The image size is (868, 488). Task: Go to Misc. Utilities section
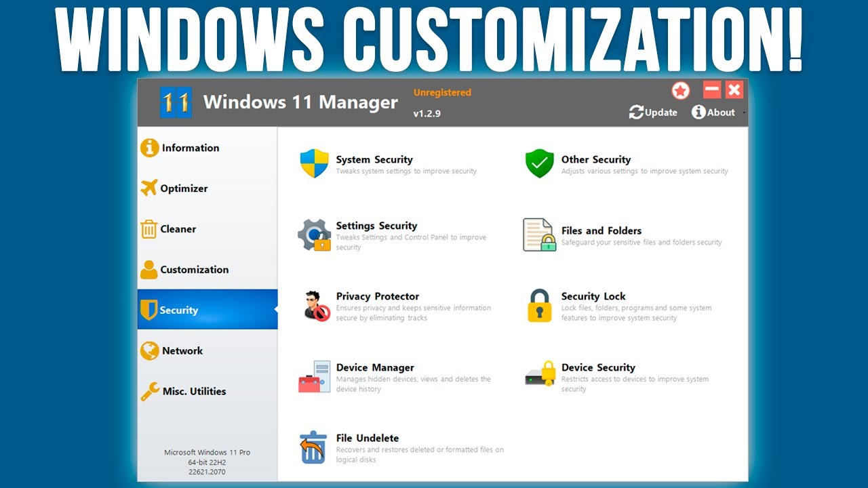[208, 391]
